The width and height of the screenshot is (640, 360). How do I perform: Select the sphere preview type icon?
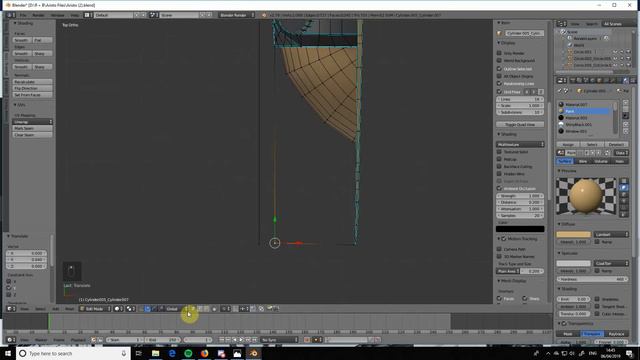tap(624, 188)
